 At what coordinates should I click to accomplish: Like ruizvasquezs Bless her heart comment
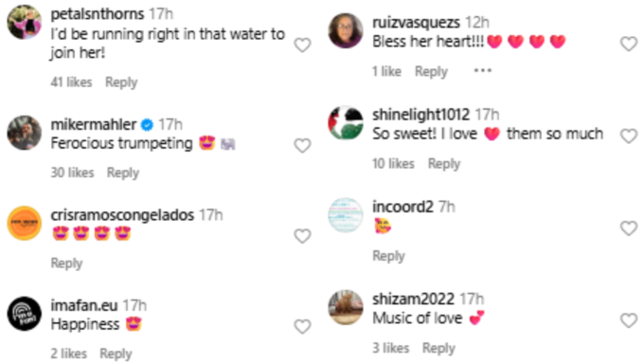[x=629, y=44]
